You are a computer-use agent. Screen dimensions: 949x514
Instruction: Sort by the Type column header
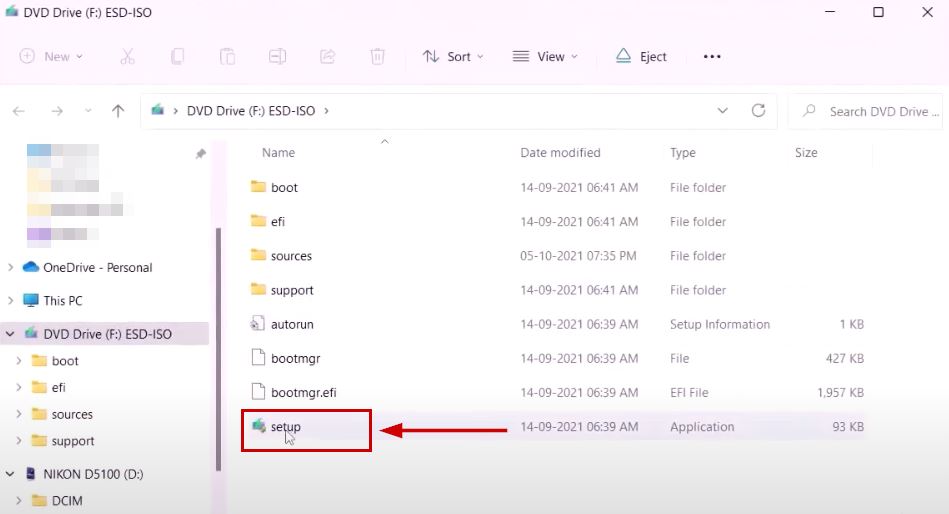683,153
